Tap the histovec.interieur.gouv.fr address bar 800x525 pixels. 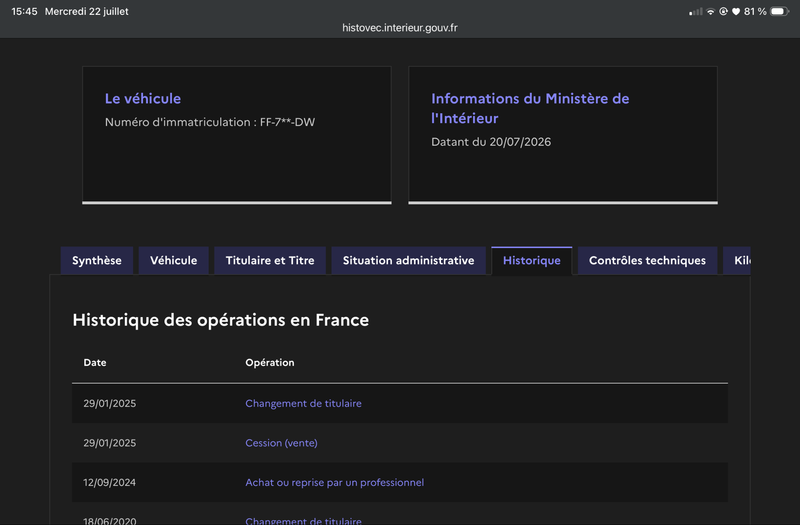tap(400, 28)
